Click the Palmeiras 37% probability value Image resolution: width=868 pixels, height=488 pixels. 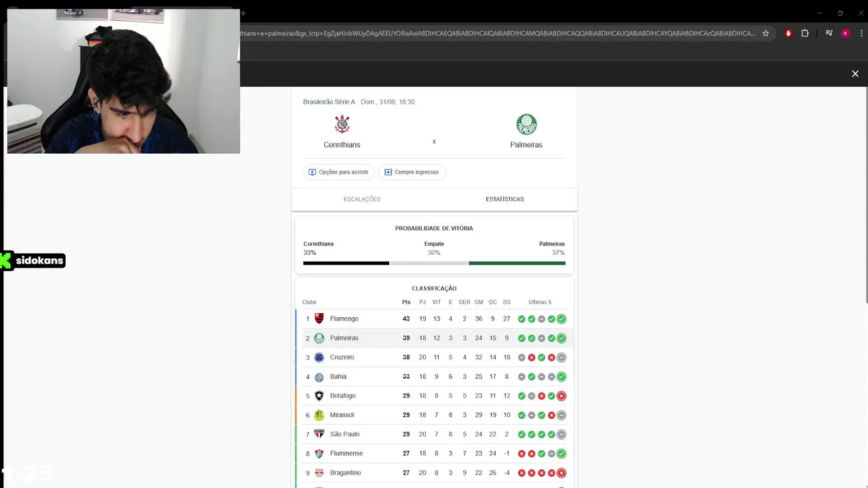tap(558, 253)
